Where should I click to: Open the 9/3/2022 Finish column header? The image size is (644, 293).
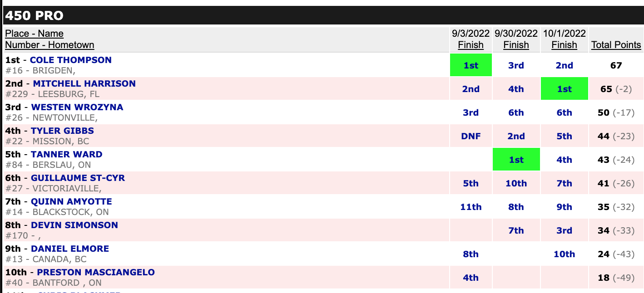(471, 39)
